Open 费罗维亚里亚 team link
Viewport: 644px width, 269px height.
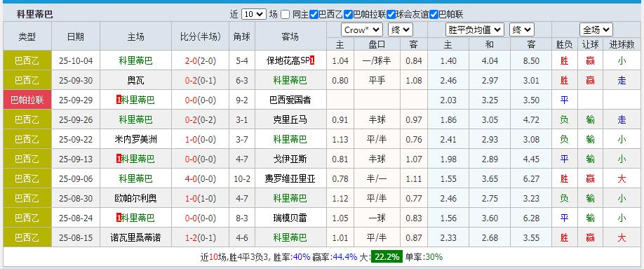pos(290,179)
